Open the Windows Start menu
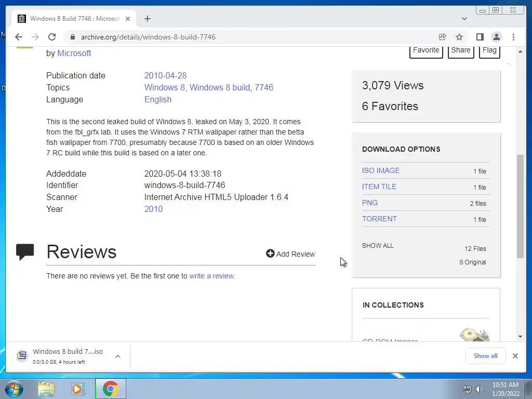532x399 pixels. [14, 389]
